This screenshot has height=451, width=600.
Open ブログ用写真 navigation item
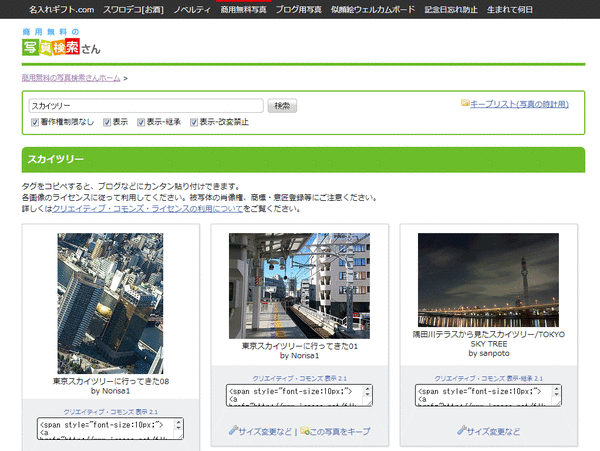(x=299, y=10)
